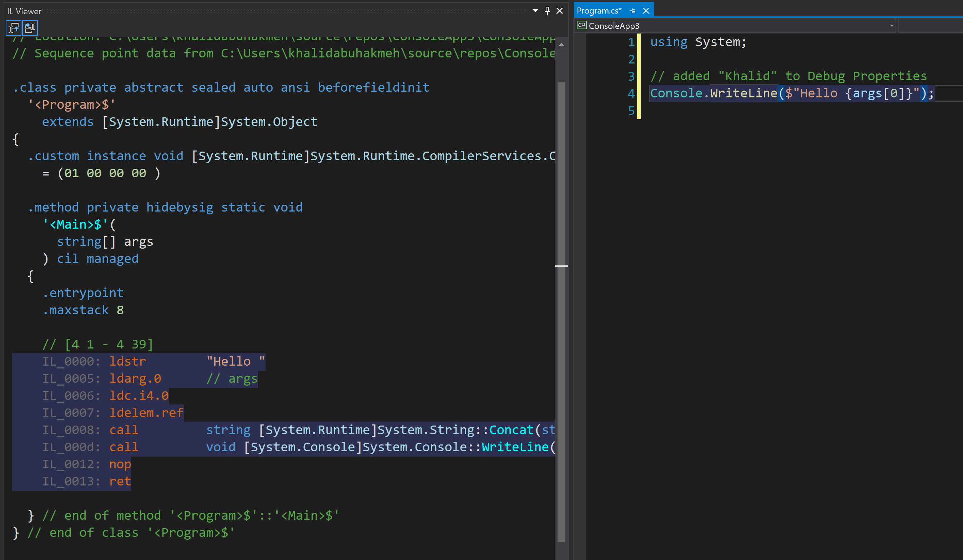Toggle the pin on the Program.cs tab
Screen dimensions: 963x560
click(633, 10)
